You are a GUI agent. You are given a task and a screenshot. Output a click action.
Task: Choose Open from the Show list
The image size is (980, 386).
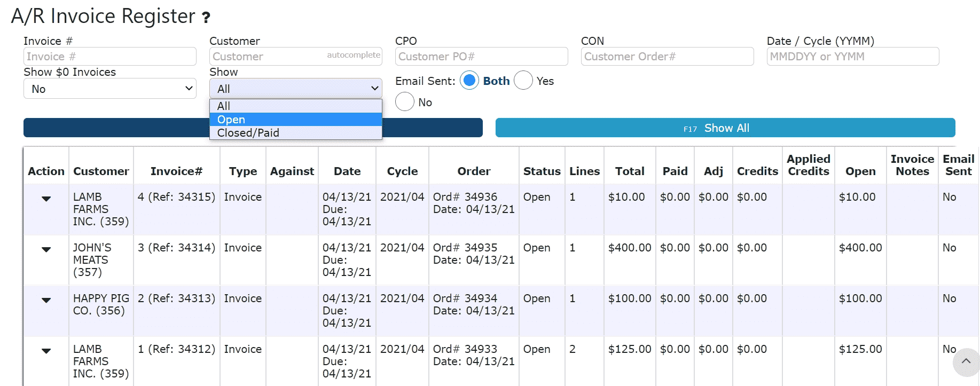[x=295, y=120]
